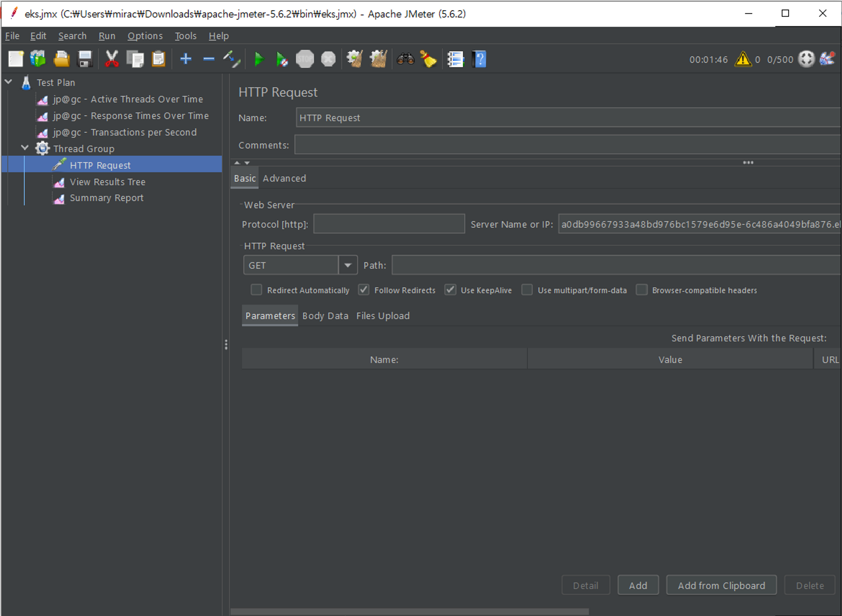This screenshot has width=842, height=616.
Task: Click the horizontal scrollbar at bottom
Action: pos(410,611)
